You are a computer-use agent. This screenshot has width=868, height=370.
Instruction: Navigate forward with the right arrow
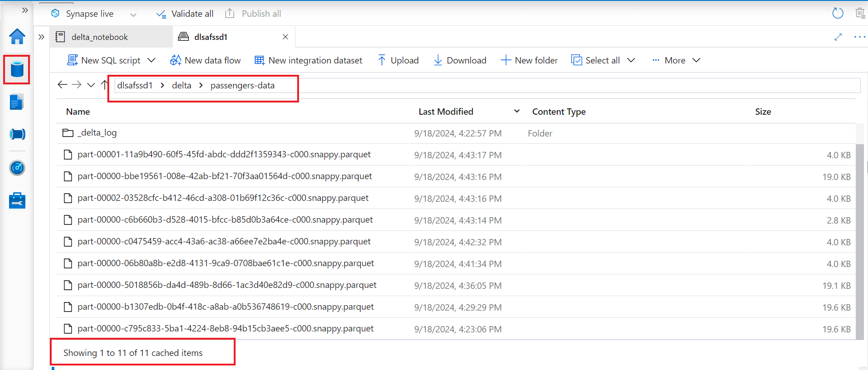77,85
